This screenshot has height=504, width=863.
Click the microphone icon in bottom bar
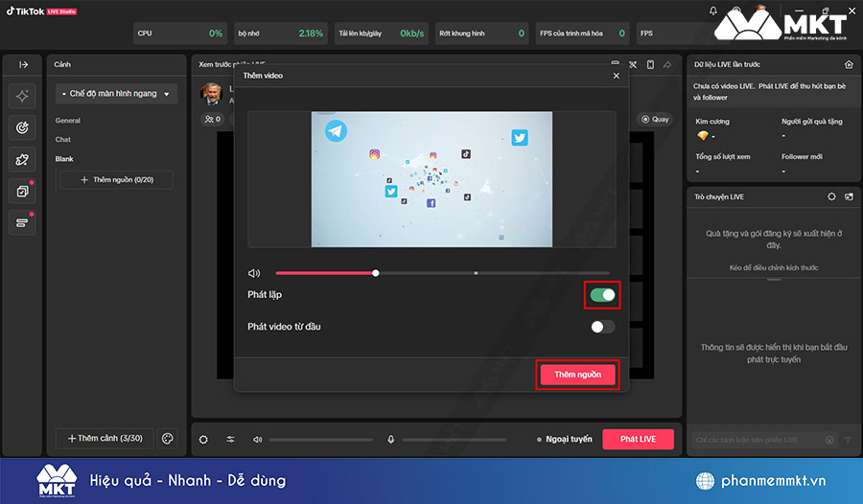(x=391, y=440)
